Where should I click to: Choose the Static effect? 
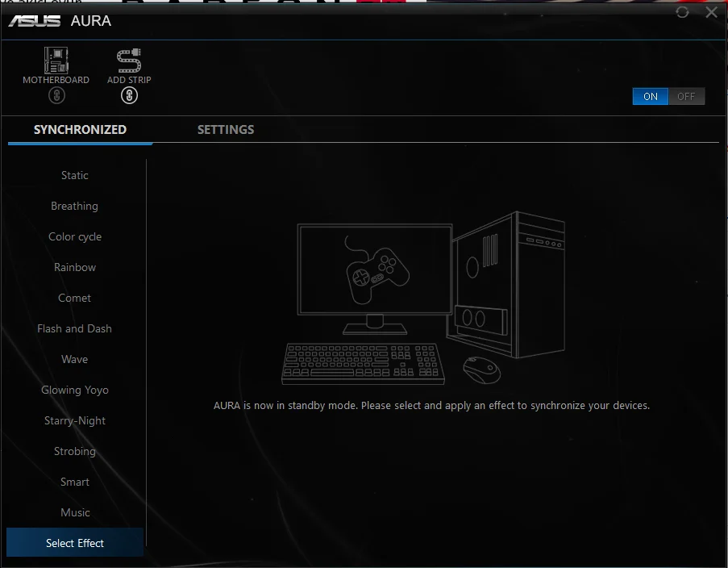click(75, 175)
